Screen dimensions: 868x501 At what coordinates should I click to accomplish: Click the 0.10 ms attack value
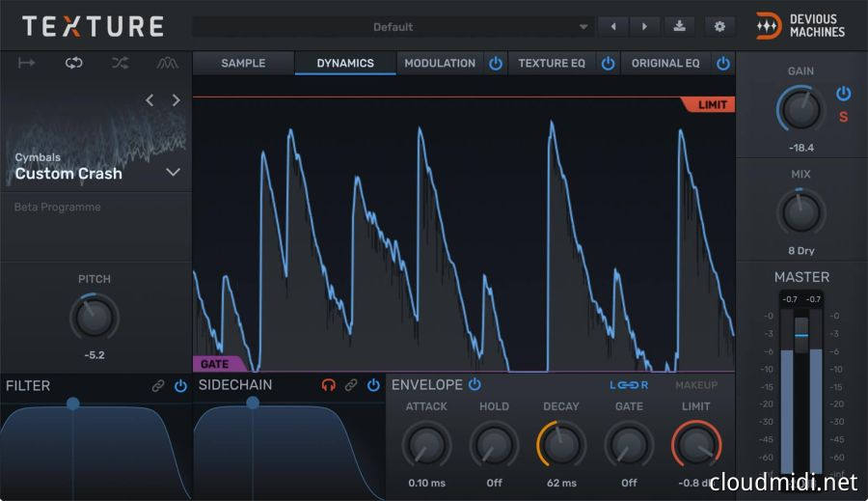[426, 483]
